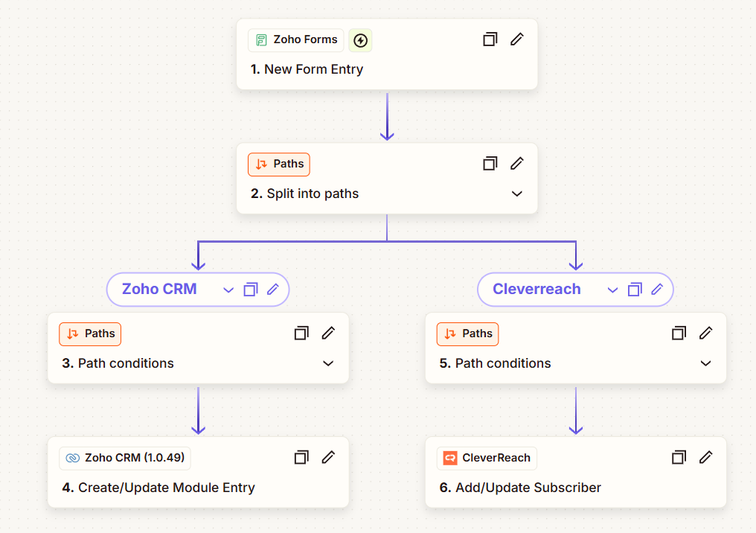Click duplicate icon on New Form Entry step
Image resolution: width=756 pixels, height=533 pixels.
click(x=490, y=39)
